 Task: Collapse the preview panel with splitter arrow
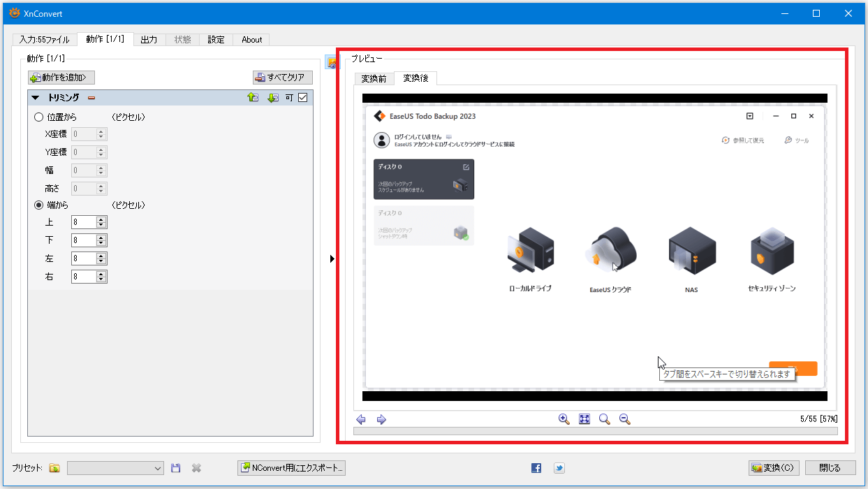[332, 259]
